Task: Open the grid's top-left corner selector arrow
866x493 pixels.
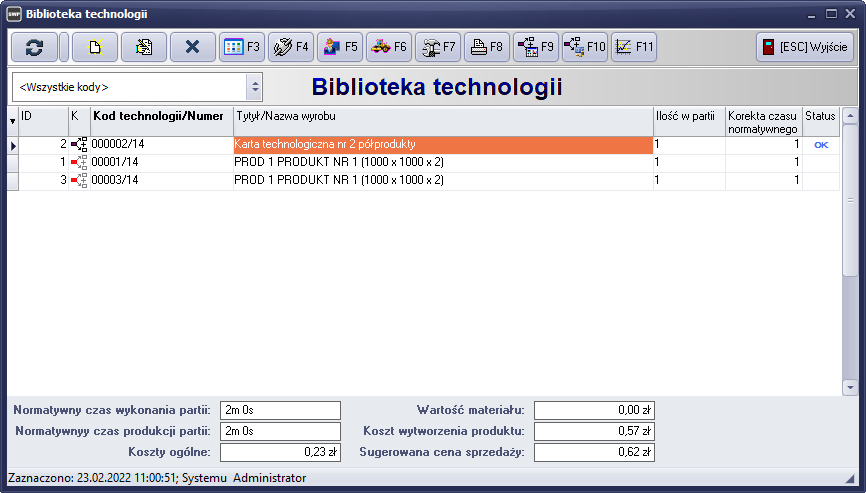Action: 12,121
